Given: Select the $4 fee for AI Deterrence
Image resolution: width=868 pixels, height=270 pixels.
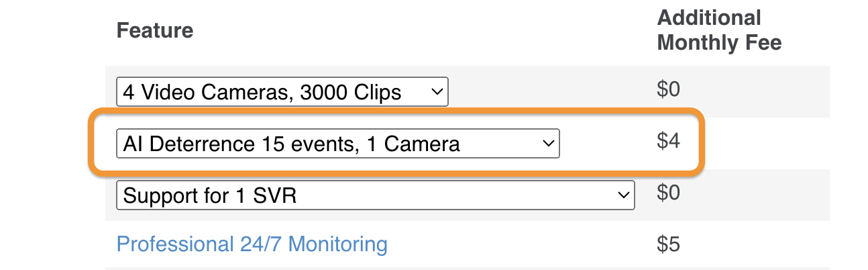Looking at the screenshot, I should pyautogui.click(x=668, y=142).
